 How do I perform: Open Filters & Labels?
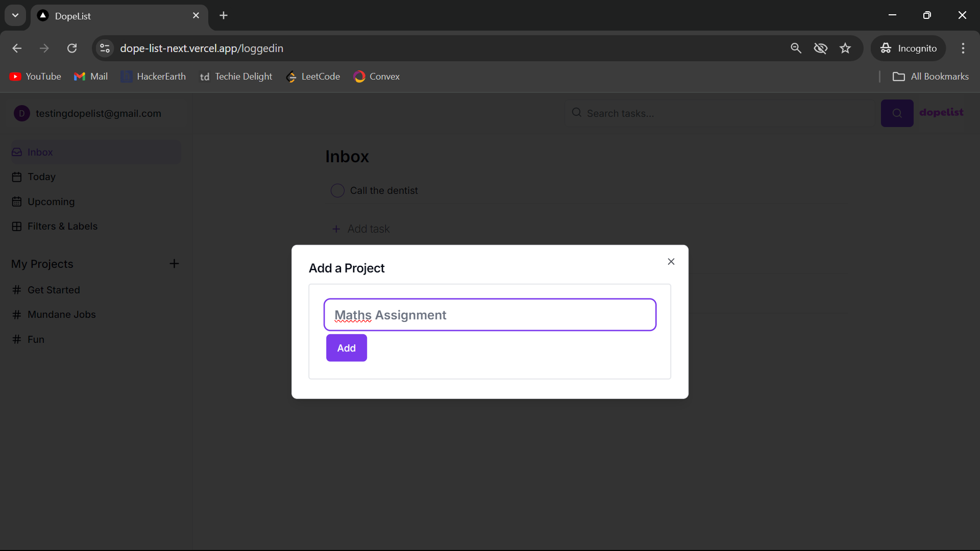tap(62, 226)
